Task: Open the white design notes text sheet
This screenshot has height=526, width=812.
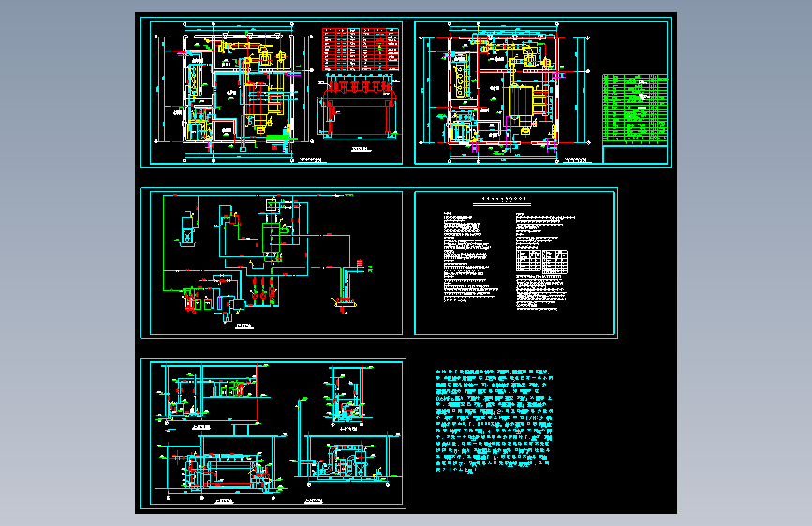Action: pos(512,263)
